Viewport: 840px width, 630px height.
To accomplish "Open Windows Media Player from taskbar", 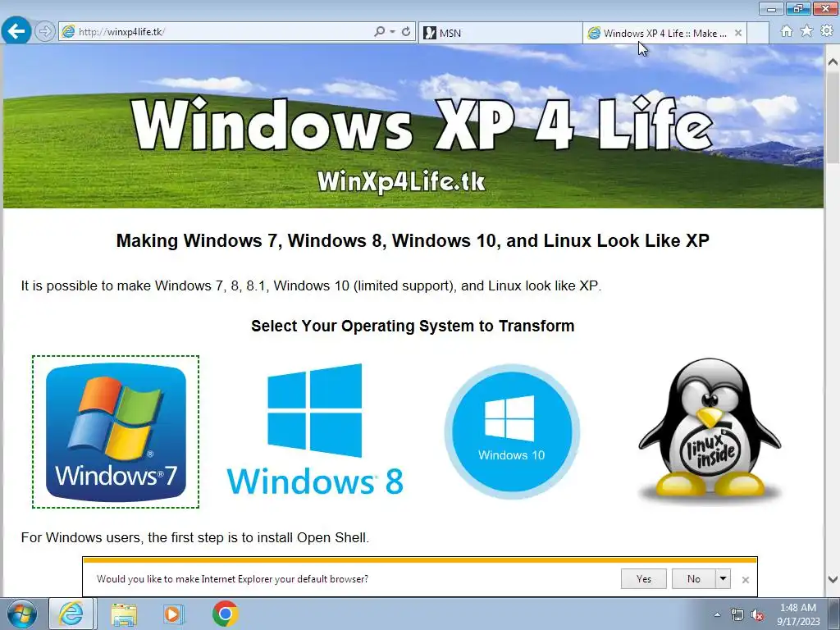I will [x=173, y=614].
